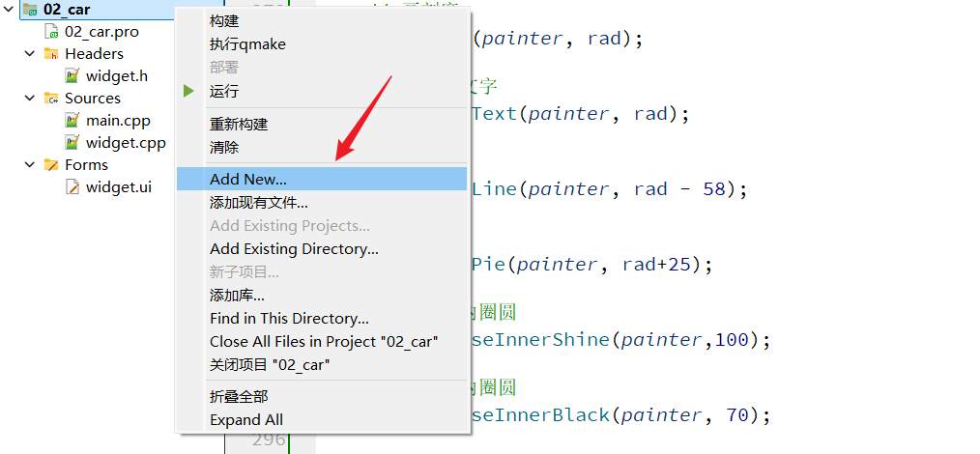Open 02_car.pro in the tree

point(101,31)
